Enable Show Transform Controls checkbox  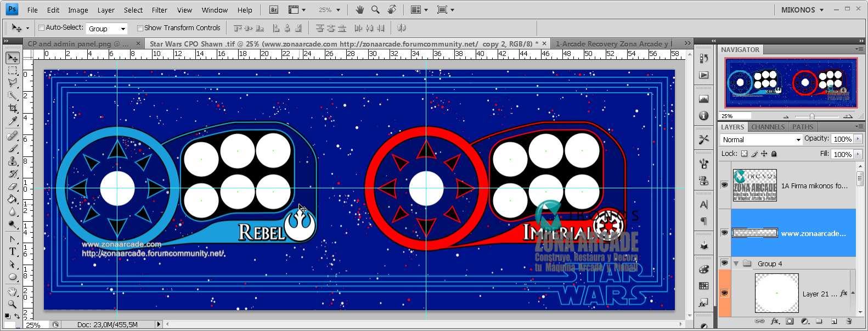140,28
